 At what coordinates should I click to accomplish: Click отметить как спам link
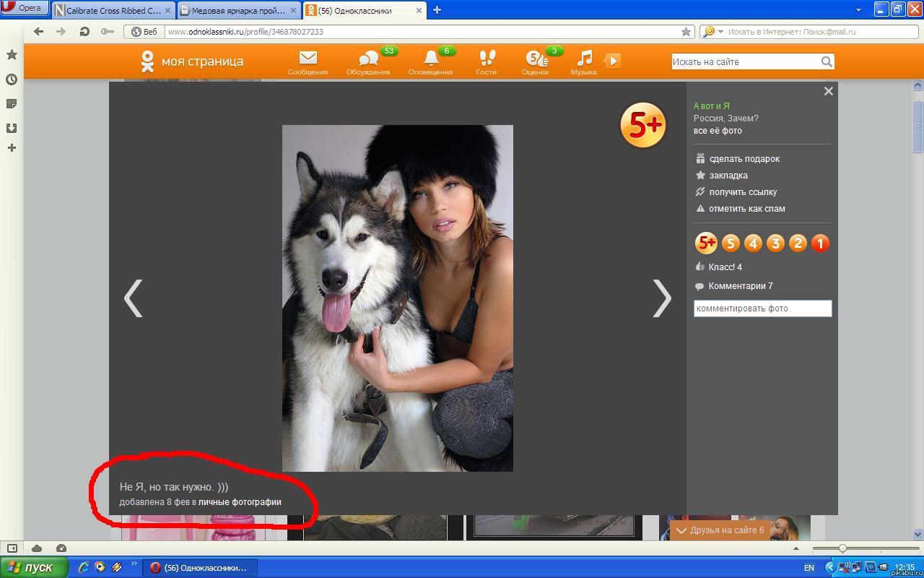(746, 209)
